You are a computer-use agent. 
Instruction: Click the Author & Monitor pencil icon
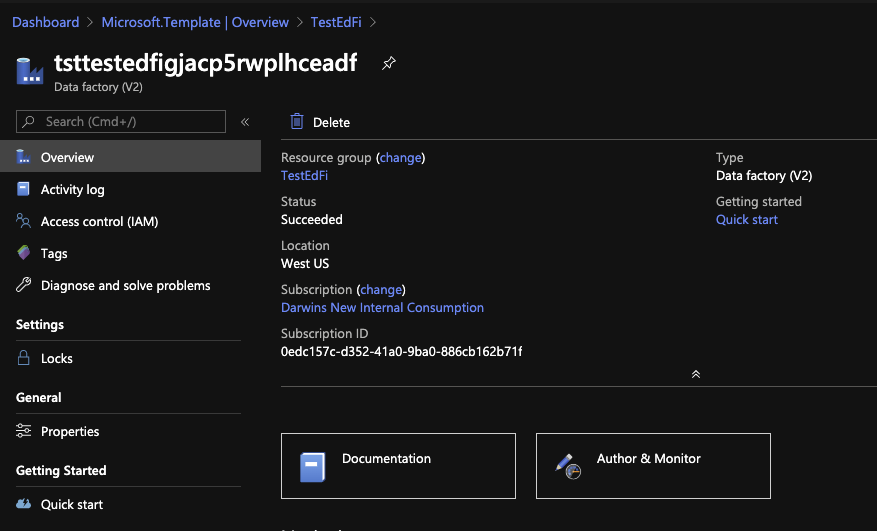pos(568,466)
